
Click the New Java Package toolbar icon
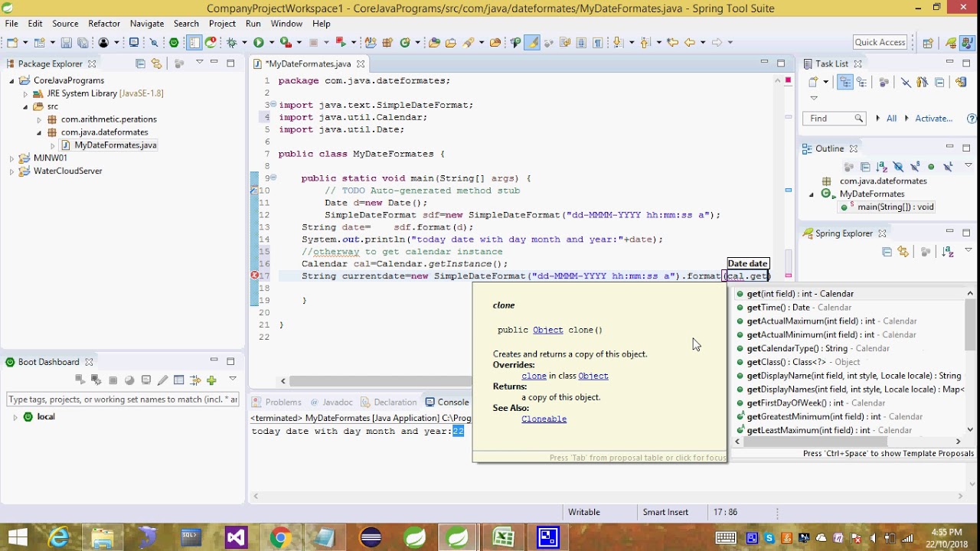[x=387, y=43]
